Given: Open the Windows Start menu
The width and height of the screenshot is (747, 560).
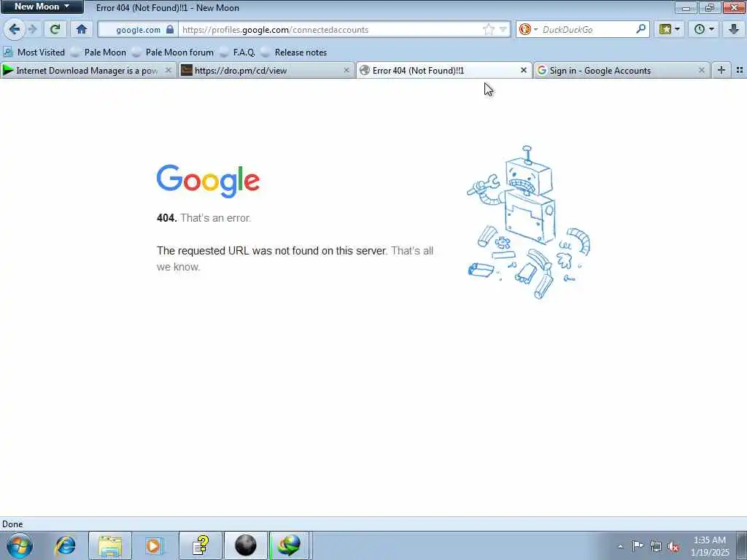Looking at the screenshot, I should click(x=20, y=545).
